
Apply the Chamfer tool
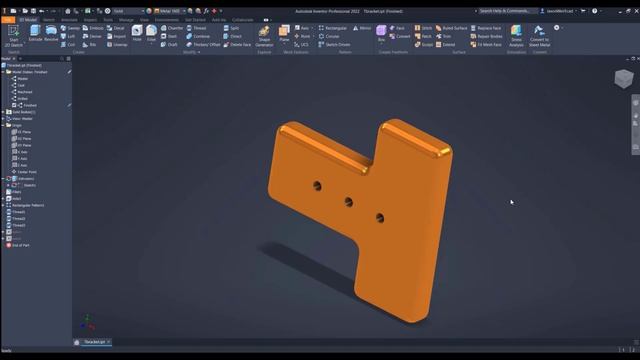pos(172,28)
